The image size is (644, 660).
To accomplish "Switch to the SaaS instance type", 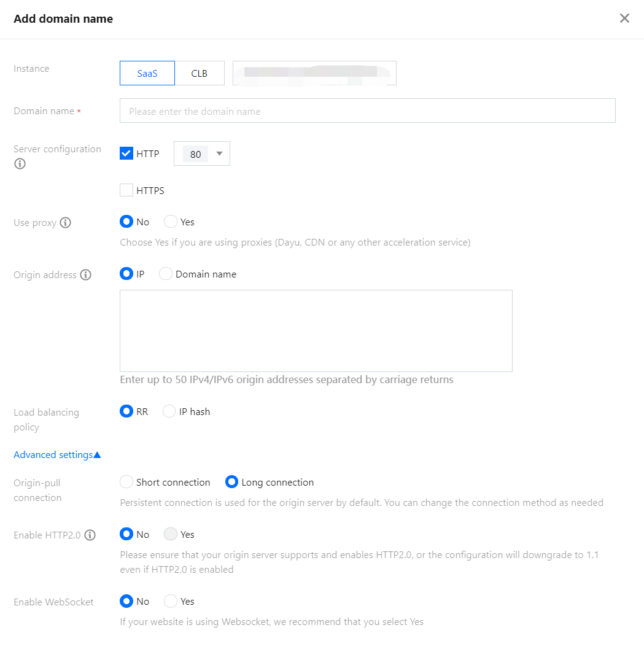I will point(147,73).
